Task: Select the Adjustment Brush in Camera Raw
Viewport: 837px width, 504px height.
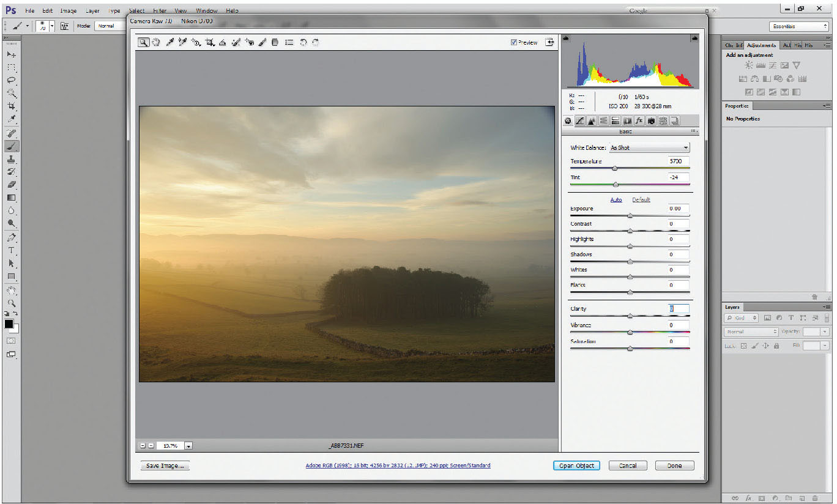Action: [x=262, y=42]
